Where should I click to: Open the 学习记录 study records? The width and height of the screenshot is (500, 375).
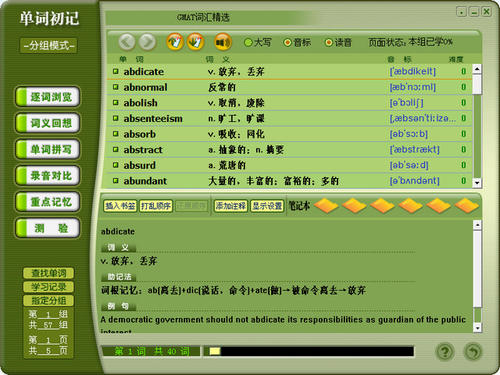click(x=48, y=287)
